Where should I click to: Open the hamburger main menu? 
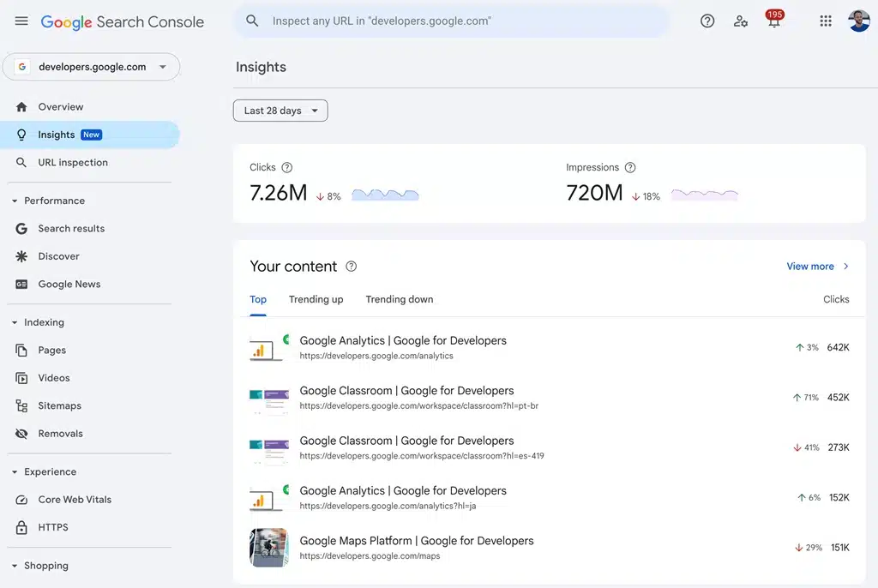pos(21,21)
